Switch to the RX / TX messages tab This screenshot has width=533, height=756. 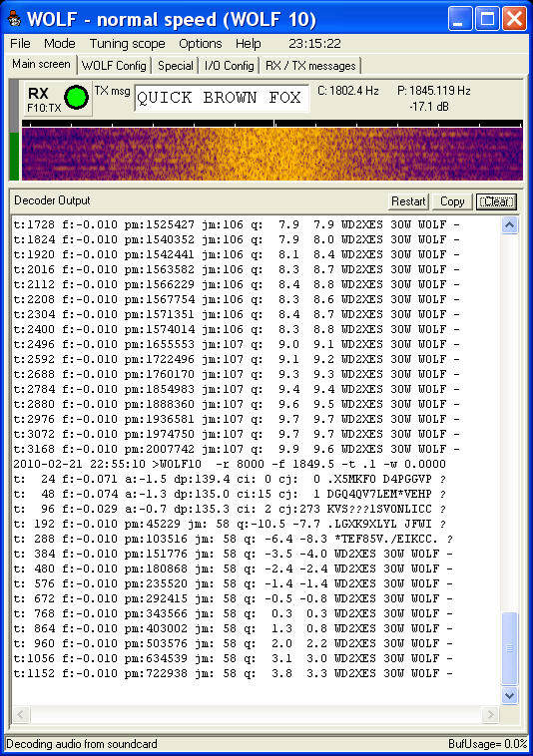pos(310,66)
